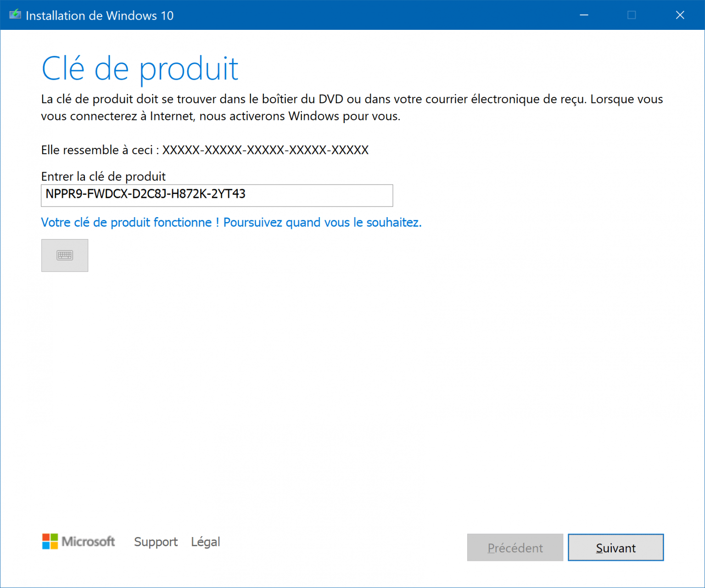
Task: Click the instruction paragraph about DVD boîtier
Action: (352, 107)
